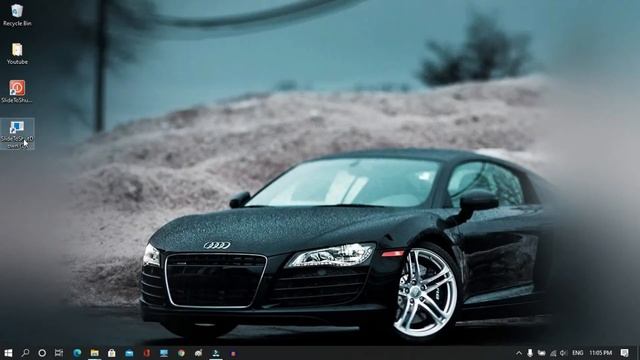Open network connections tray icon
The width and height of the screenshot is (640, 360).
pyautogui.click(x=553, y=353)
